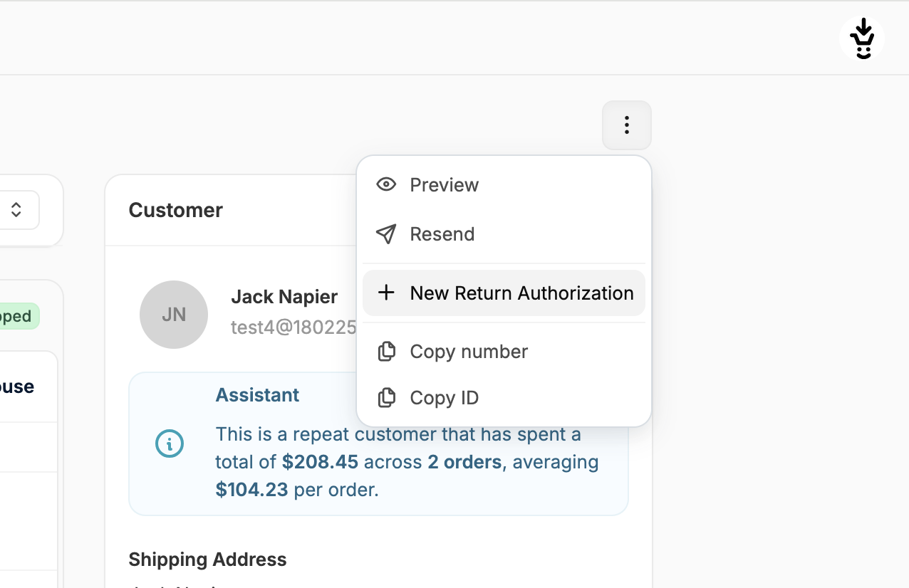The width and height of the screenshot is (909, 588).
Task: Choose Resend from the menu
Action: click(442, 234)
